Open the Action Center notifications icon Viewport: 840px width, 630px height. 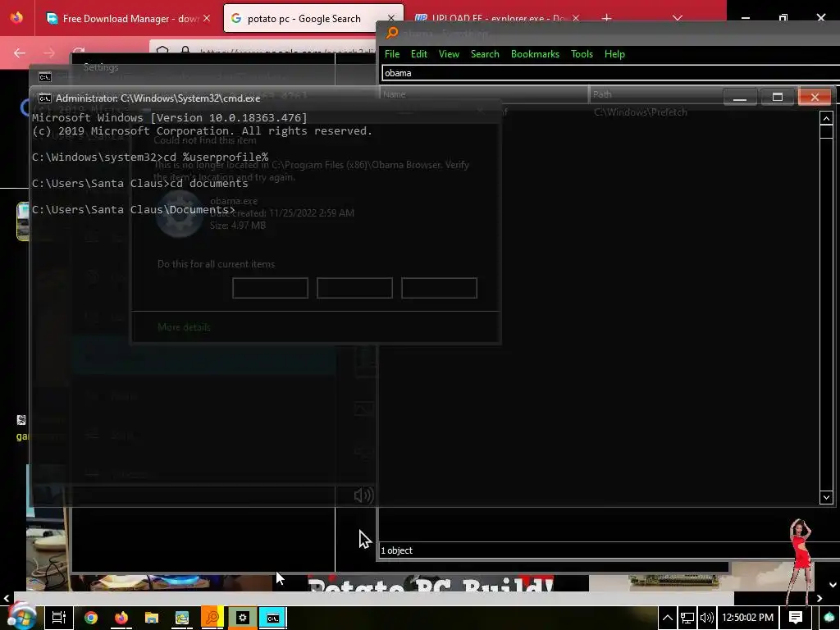[796, 618]
